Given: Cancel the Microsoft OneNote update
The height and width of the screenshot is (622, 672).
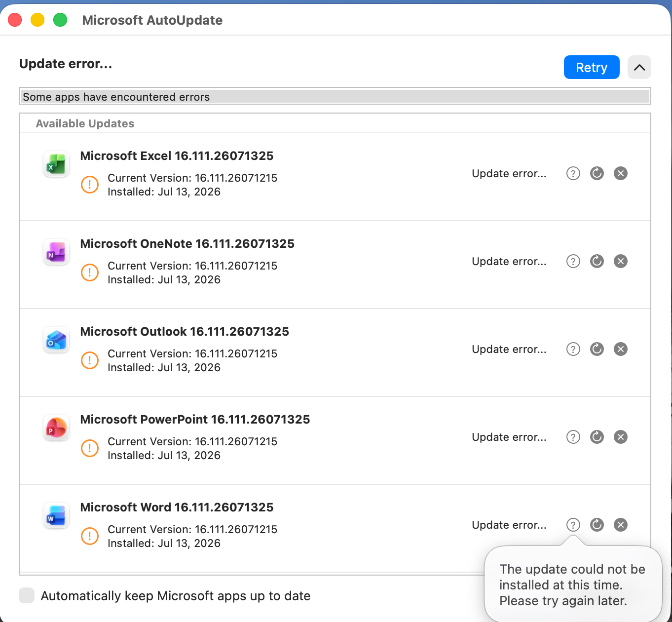Looking at the screenshot, I should [x=621, y=261].
